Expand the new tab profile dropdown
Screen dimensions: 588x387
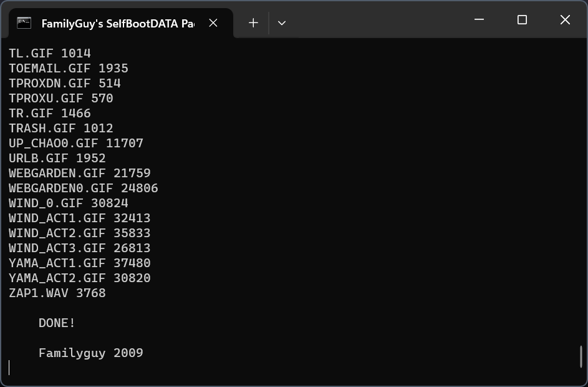[282, 23]
